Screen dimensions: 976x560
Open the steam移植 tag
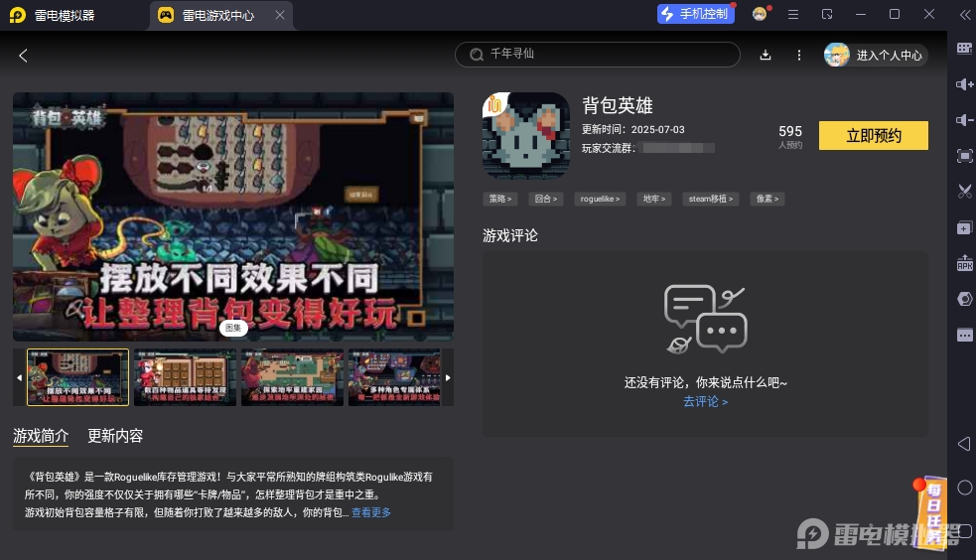(x=710, y=199)
